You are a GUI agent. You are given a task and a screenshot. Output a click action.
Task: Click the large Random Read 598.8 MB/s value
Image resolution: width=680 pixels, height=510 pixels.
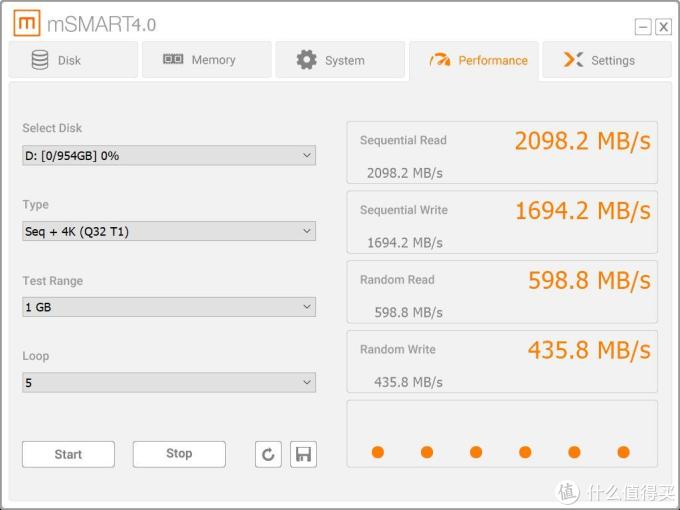point(589,281)
